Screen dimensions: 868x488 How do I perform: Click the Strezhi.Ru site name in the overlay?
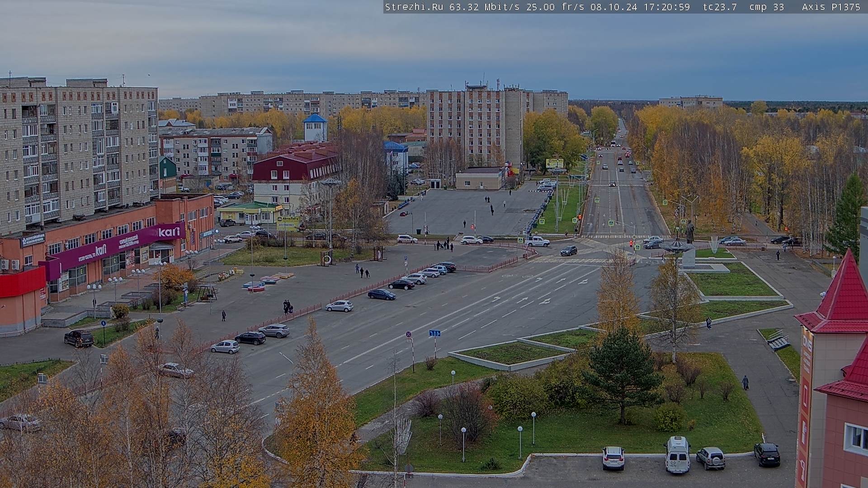click(x=414, y=7)
